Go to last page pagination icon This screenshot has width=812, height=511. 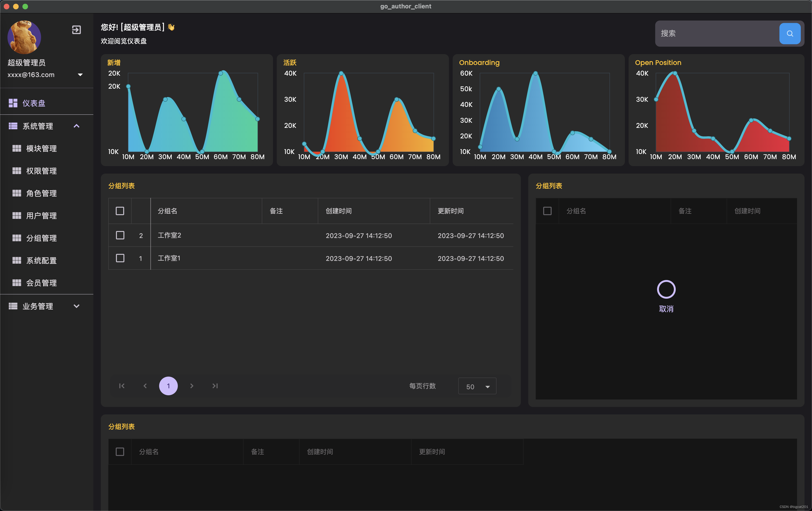point(215,385)
